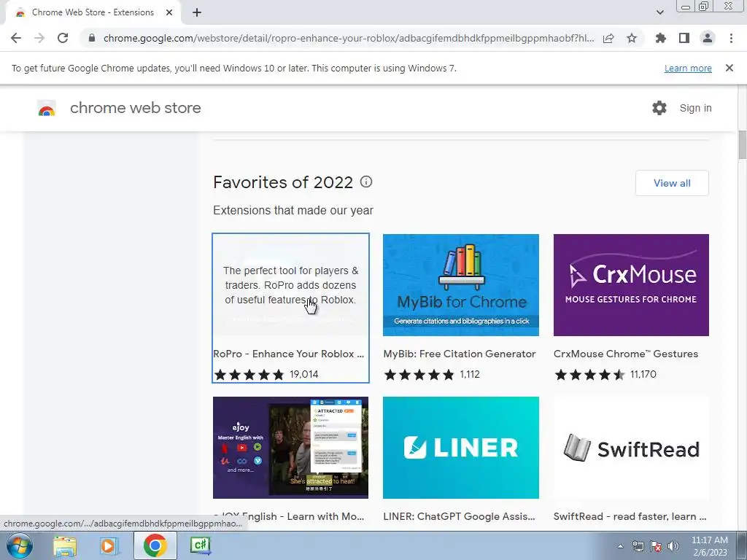Viewport: 747px width, 560px height.
Task: Click the Chrome Web Store rainbow logo
Action: click(47, 109)
